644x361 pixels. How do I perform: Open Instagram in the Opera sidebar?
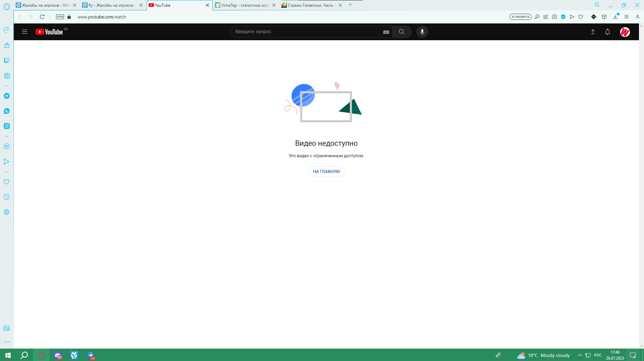(x=7, y=126)
